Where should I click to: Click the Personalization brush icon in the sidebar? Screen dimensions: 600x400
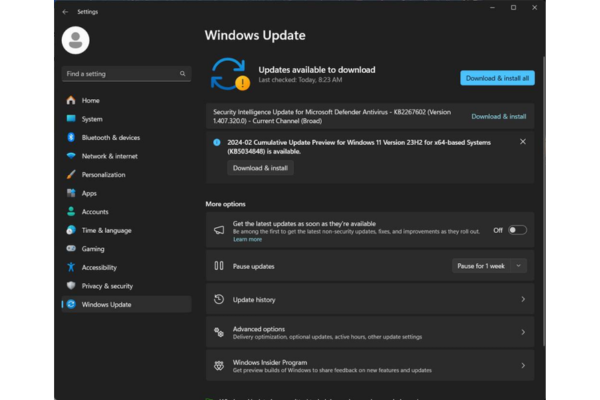pyautogui.click(x=71, y=175)
